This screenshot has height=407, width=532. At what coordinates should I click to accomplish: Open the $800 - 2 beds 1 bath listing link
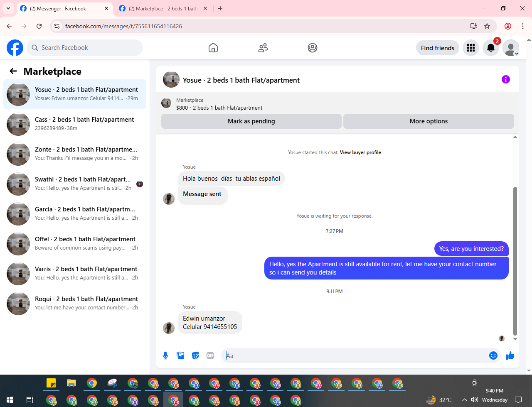[219, 108]
